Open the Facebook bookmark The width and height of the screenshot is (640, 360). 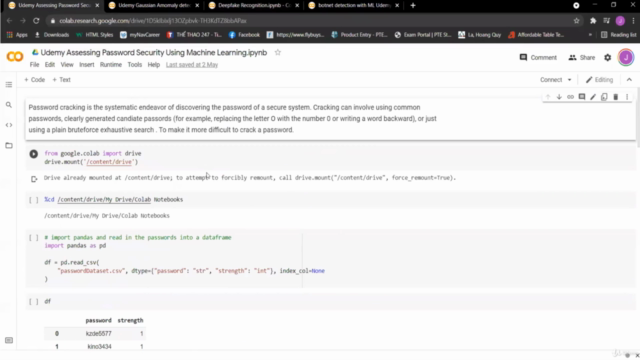244,35
